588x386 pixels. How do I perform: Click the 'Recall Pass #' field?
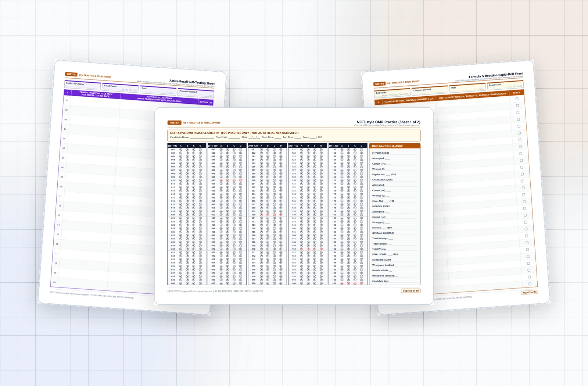coord(120,87)
